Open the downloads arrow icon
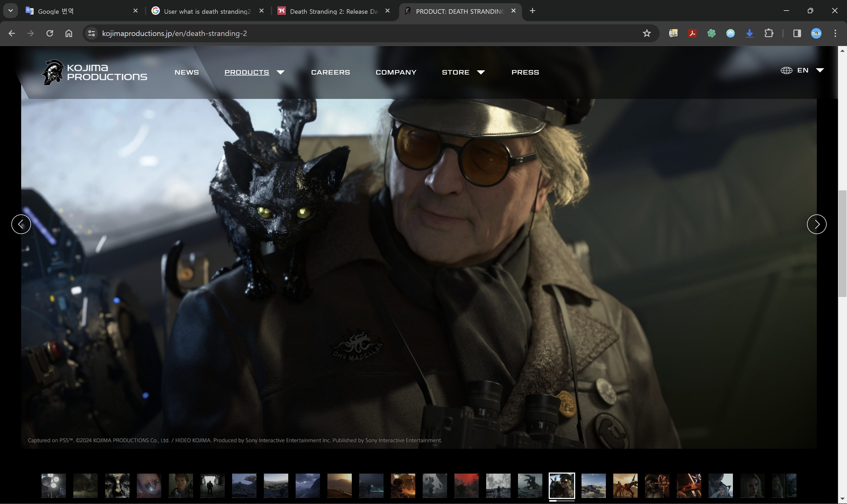The image size is (847, 504). [x=749, y=33]
